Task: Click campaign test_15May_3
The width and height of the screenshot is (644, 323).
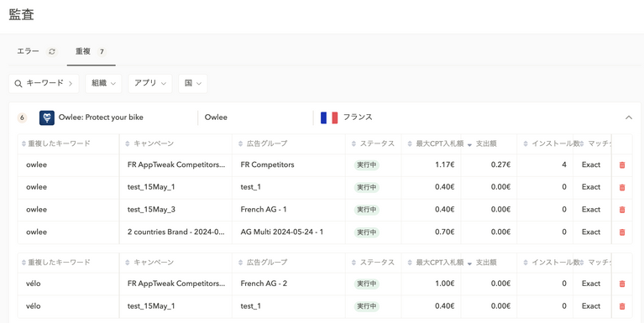Action: tap(151, 209)
